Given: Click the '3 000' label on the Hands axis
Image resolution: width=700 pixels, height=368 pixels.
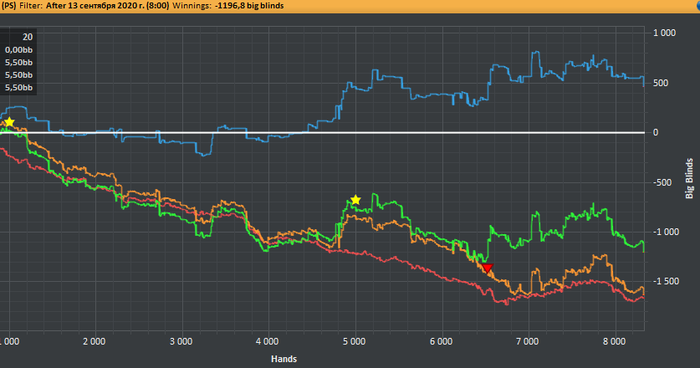Looking at the screenshot, I should 181,342.
